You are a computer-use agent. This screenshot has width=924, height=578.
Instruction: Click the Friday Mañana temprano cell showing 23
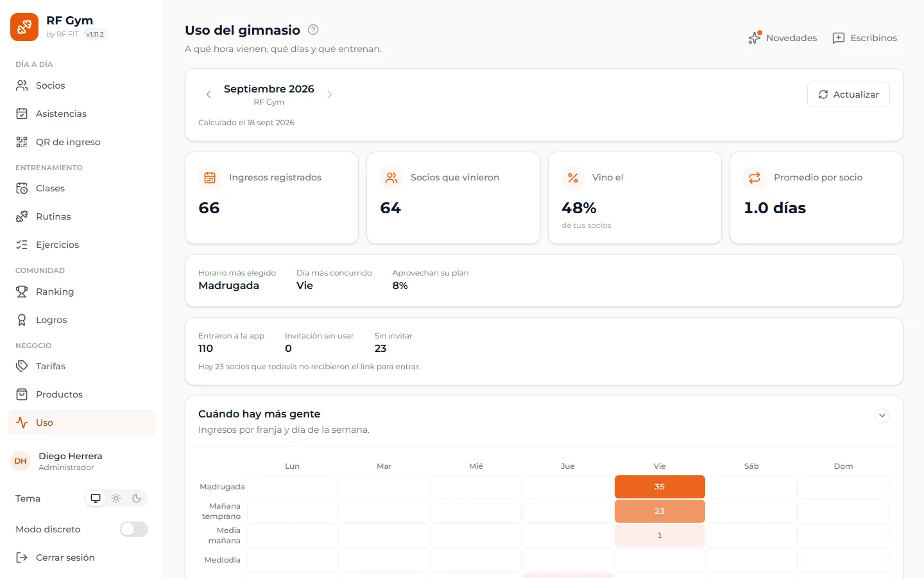pos(660,511)
